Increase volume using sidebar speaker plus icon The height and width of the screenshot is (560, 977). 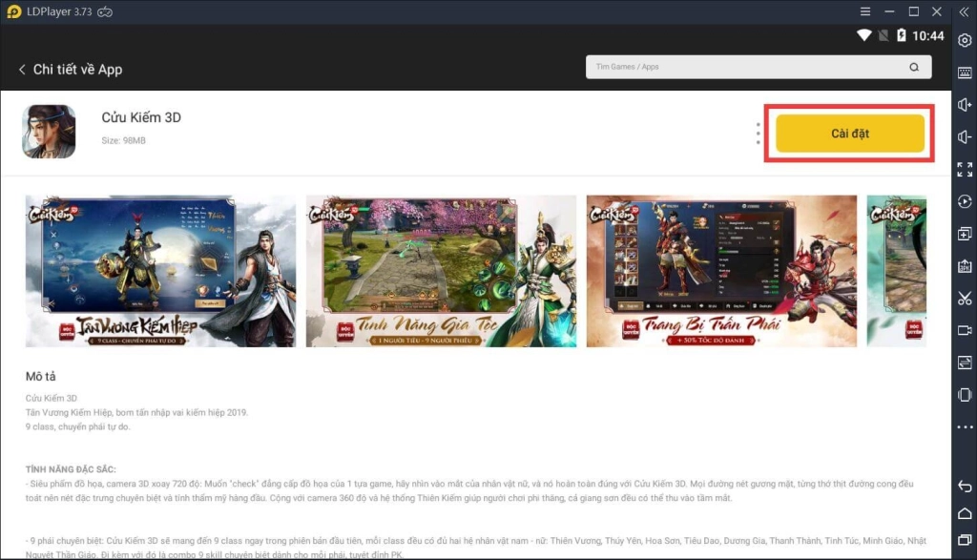coord(965,105)
